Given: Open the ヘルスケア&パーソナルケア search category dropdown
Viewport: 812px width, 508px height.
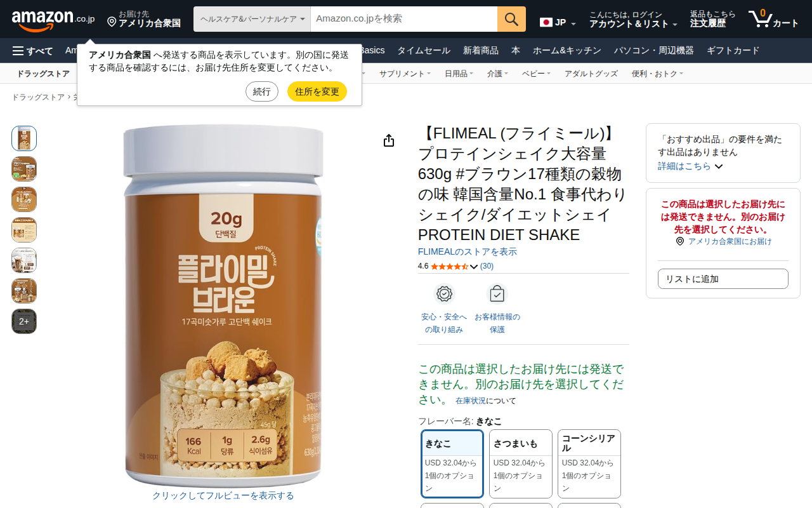Looking at the screenshot, I should 252,19.
